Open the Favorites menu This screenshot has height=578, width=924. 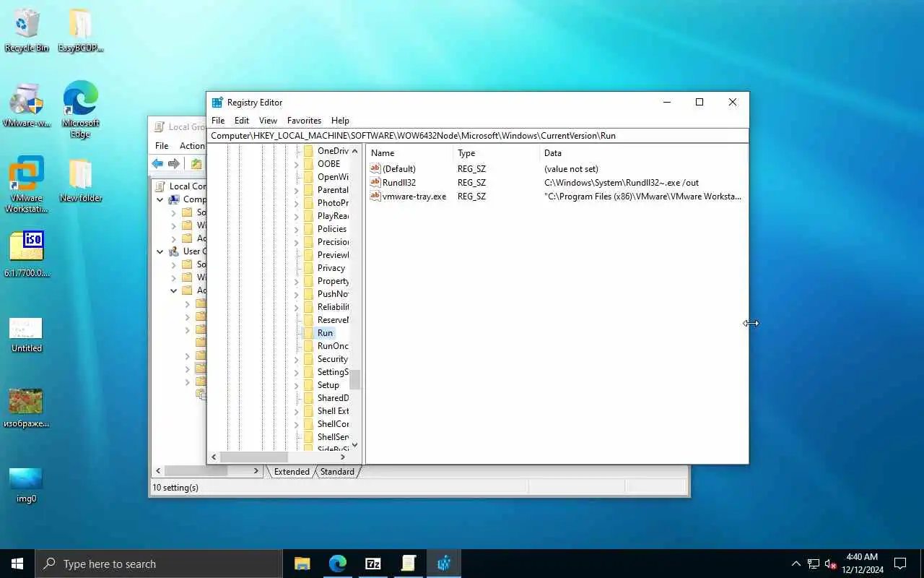pos(304,121)
